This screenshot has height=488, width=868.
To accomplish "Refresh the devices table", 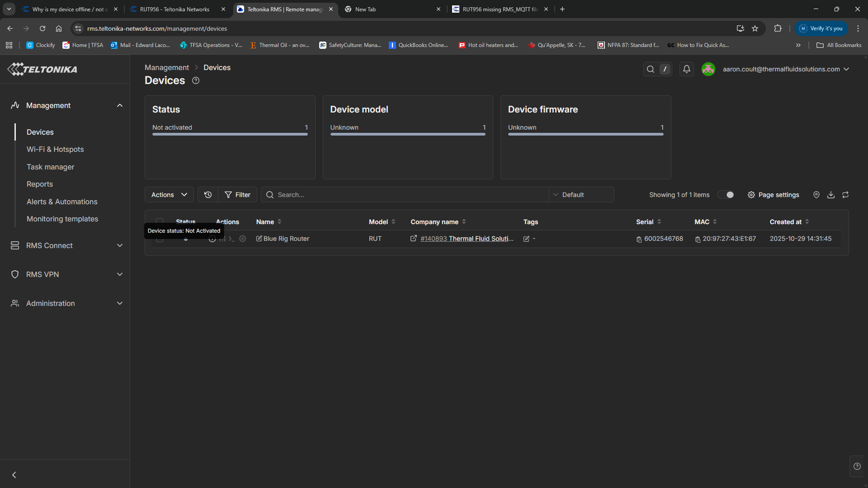I will click(x=845, y=195).
